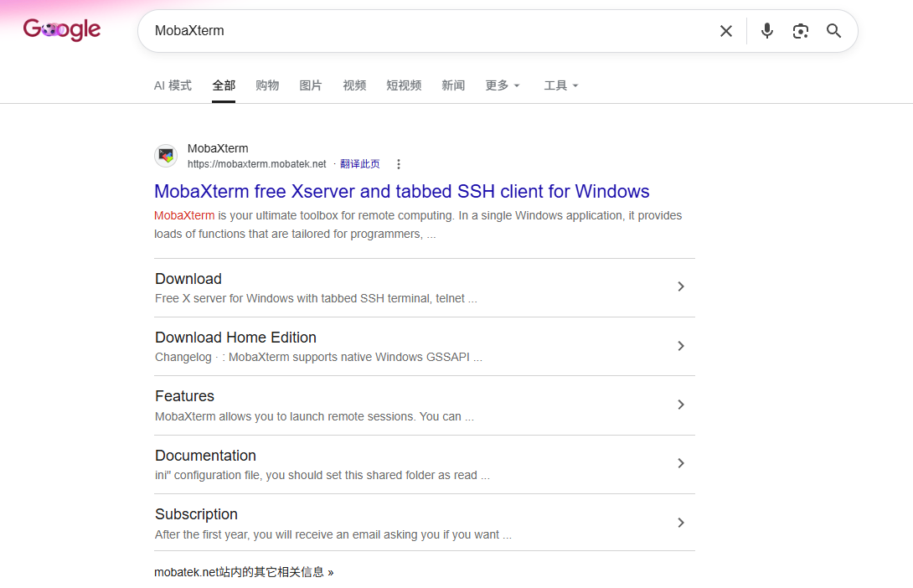Viewport: 913px width, 588px height.
Task: Open the 更多 dropdown menu
Action: tap(502, 85)
